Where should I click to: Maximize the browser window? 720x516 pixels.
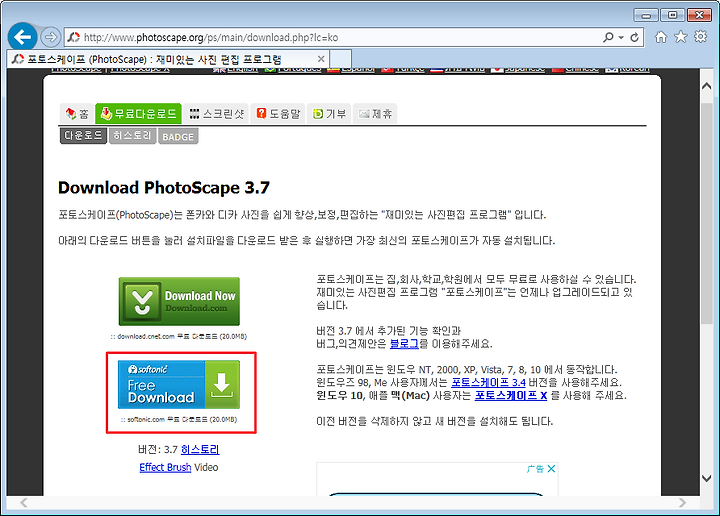pos(672,15)
